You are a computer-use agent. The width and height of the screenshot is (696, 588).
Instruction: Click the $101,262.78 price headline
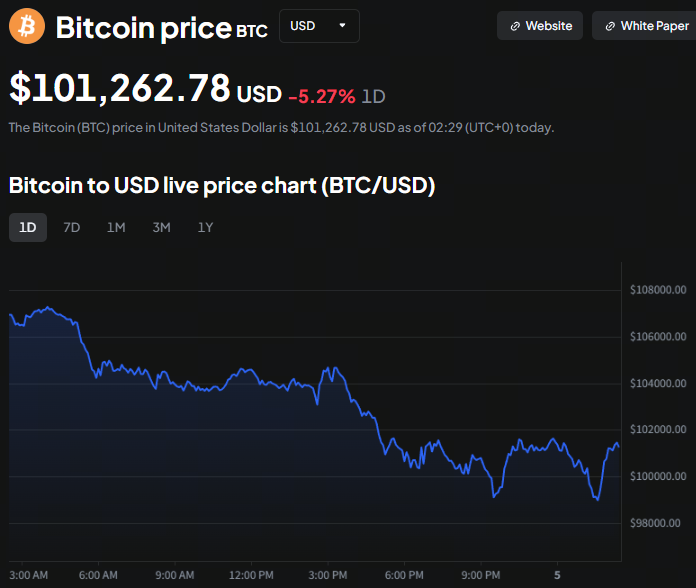click(x=120, y=88)
